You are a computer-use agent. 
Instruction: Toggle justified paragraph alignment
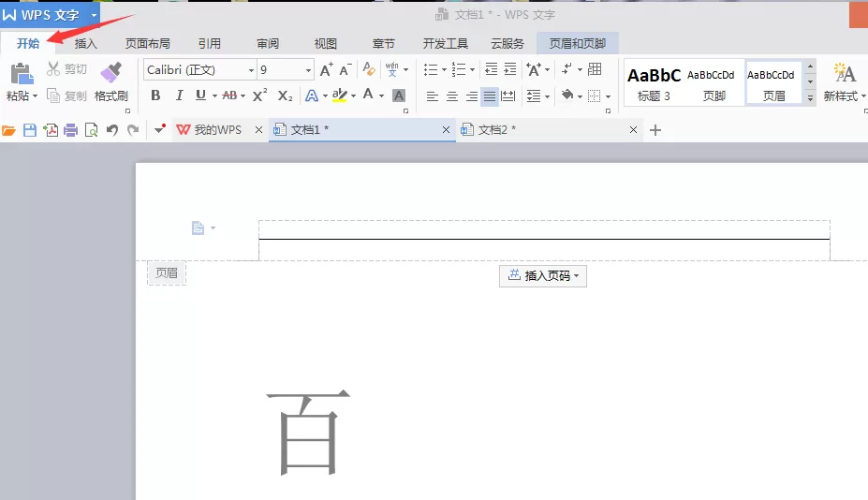490,96
